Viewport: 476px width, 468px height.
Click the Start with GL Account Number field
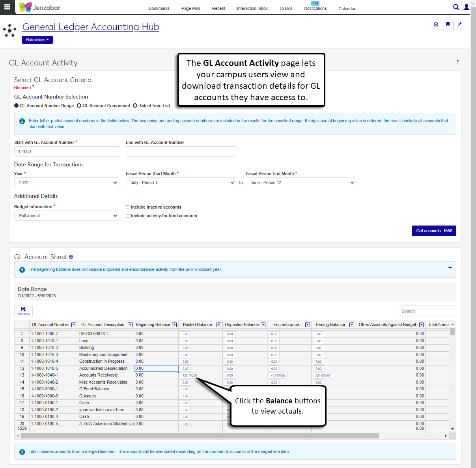pyautogui.click(x=66, y=152)
